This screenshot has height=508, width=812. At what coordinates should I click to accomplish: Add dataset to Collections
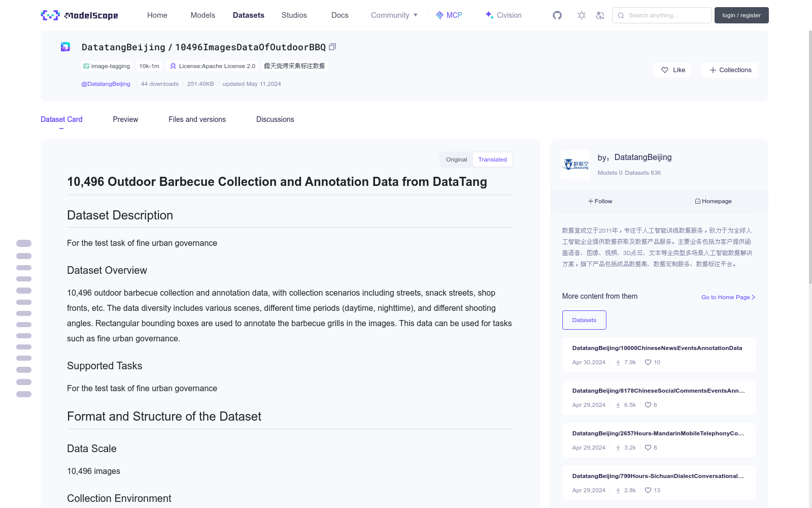pos(730,70)
